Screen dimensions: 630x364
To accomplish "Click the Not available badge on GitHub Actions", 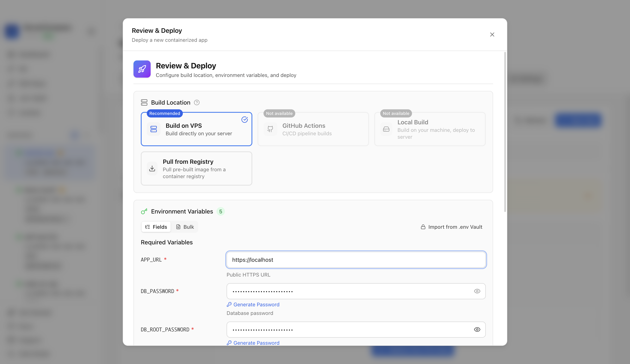I will (x=279, y=113).
